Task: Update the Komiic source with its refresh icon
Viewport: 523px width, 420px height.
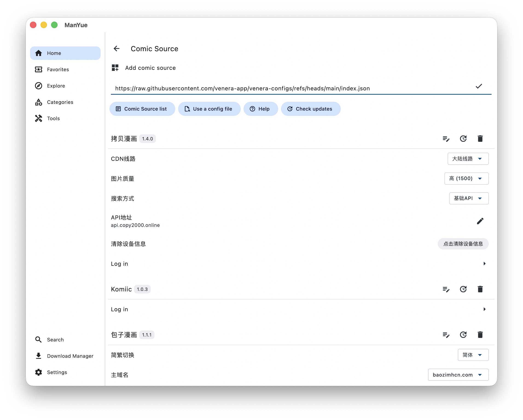Action: (x=463, y=289)
